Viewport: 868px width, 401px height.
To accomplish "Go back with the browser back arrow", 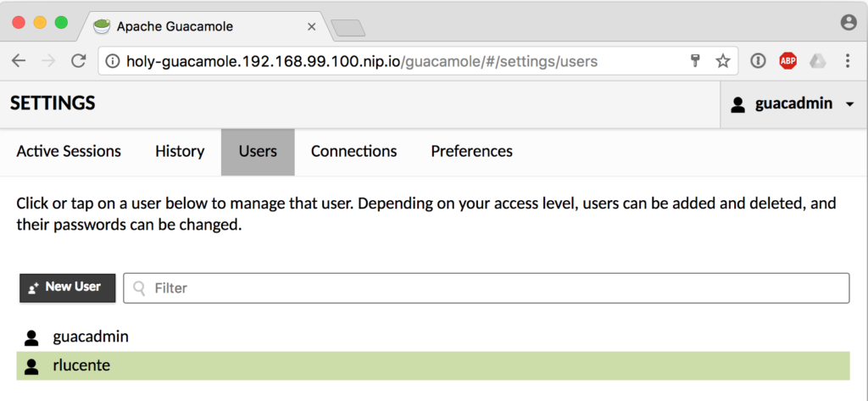I will [x=19, y=61].
